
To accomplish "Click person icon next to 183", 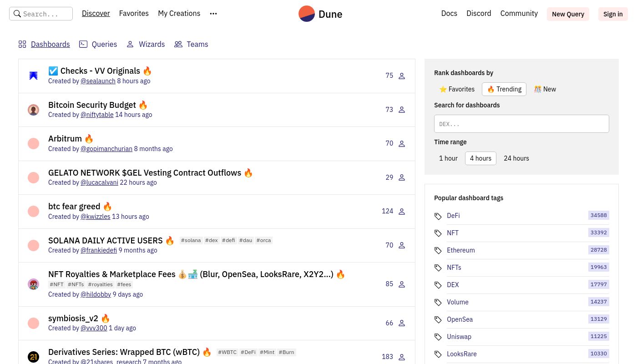I will click(402, 357).
